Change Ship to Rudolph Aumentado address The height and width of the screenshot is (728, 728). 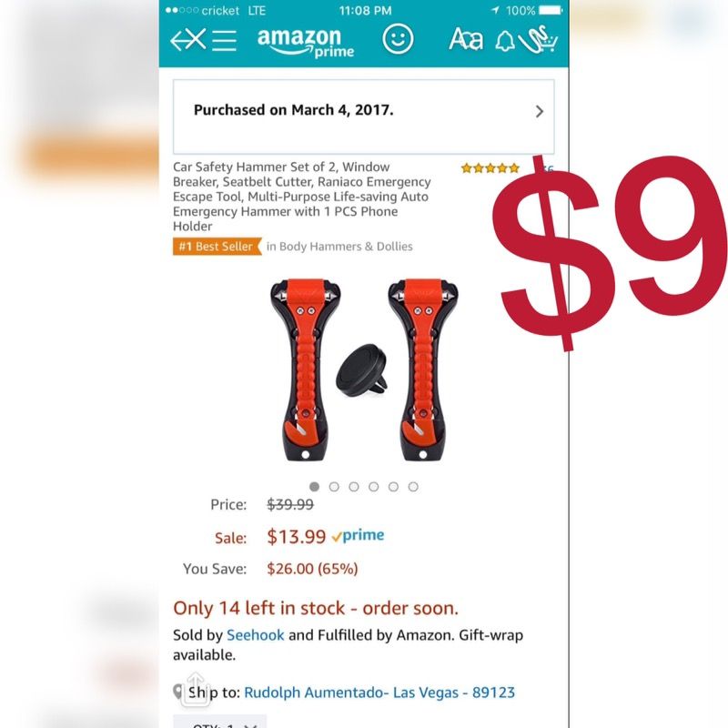coord(379,693)
